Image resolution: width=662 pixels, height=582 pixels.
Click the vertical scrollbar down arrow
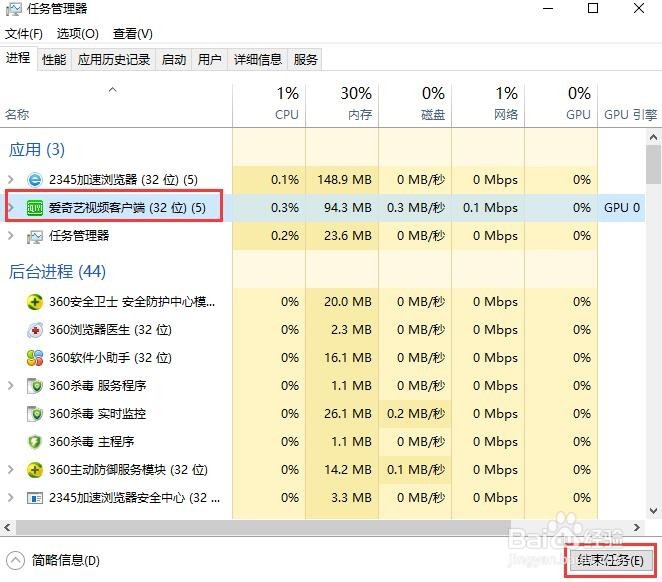point(654,511)
